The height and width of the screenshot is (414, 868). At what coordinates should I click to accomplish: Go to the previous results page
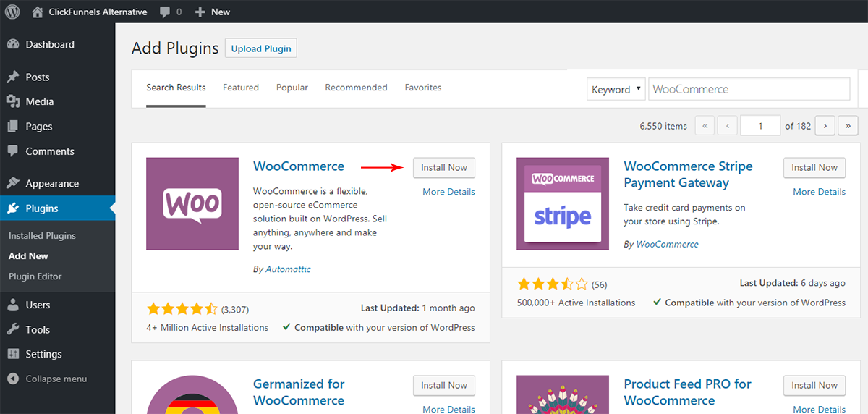728,126
